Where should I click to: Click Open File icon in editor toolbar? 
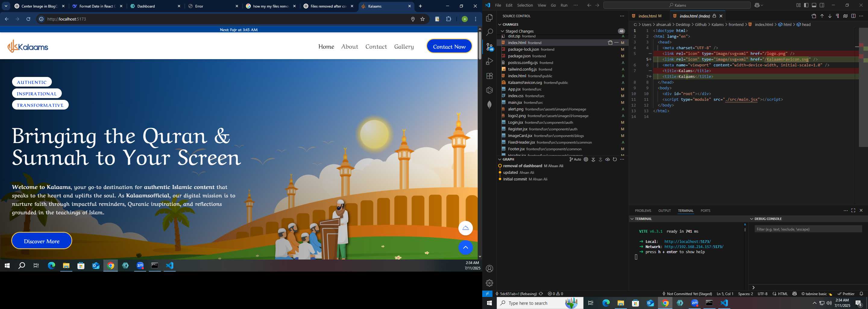coord(814,16)
